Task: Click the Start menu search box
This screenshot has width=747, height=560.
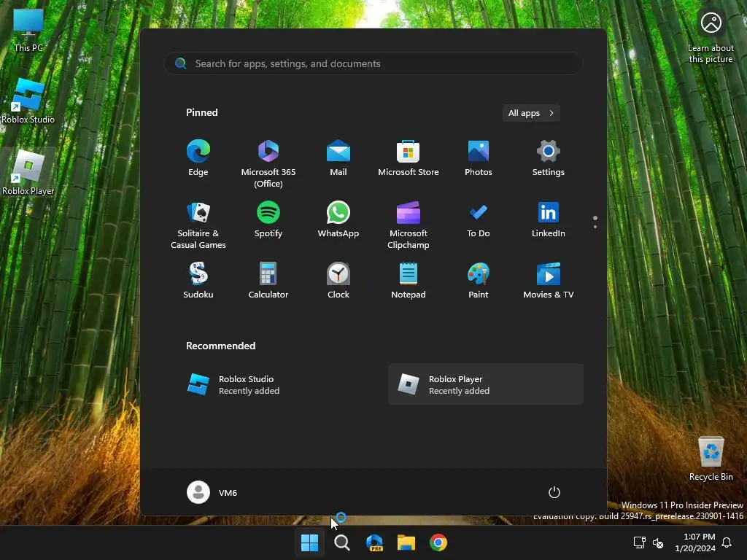Action: pos(373,63)
